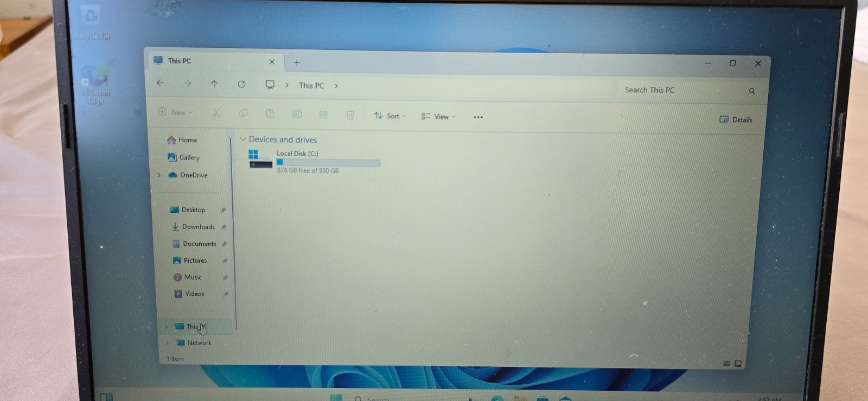The image size is (868, 401).
Task: Expand the OneDrive tree node
Action: [159, 175]
